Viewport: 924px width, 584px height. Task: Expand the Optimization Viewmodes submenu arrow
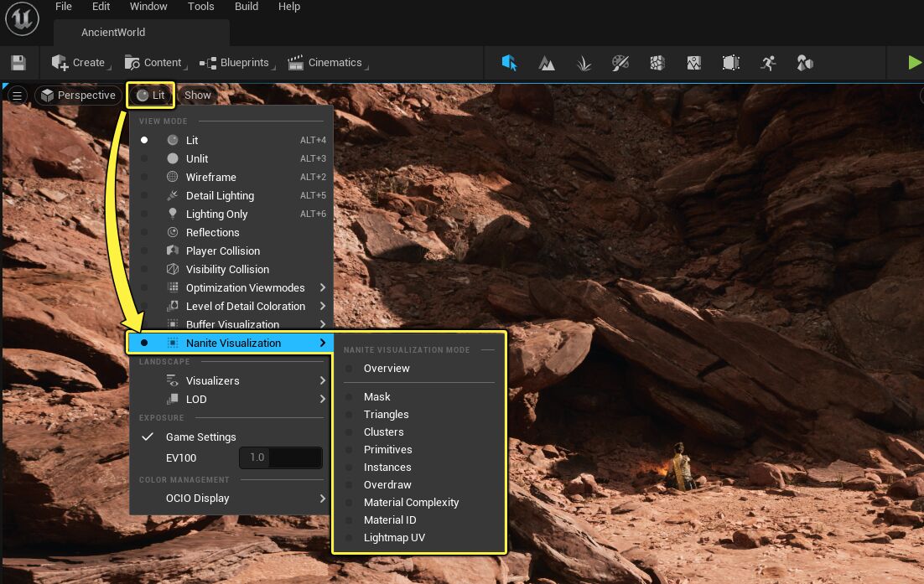(x=322, y=287)
